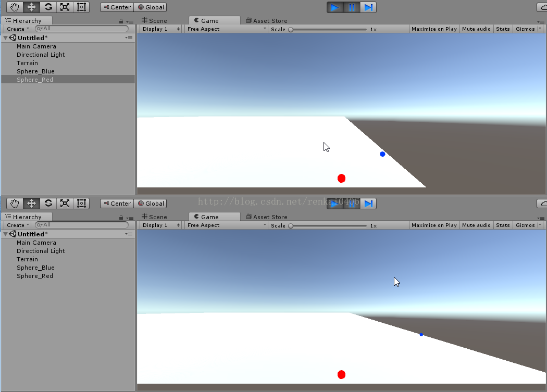Focus the search field in the upper Hierarchy
The image size is (547, 392).
point(82,29)
